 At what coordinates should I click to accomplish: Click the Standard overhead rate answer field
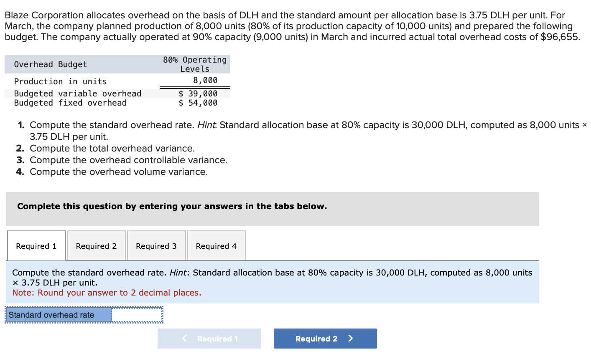(x=137, y=315)
